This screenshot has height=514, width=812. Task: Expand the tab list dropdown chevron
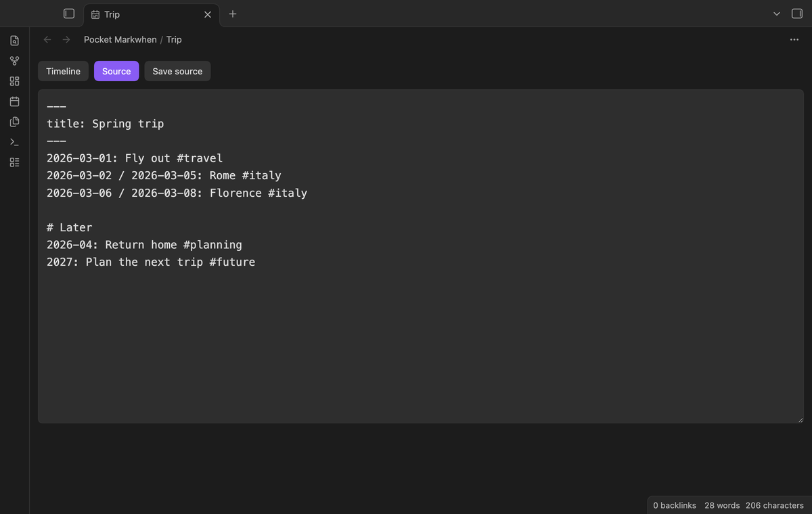(x=777, y=14)
